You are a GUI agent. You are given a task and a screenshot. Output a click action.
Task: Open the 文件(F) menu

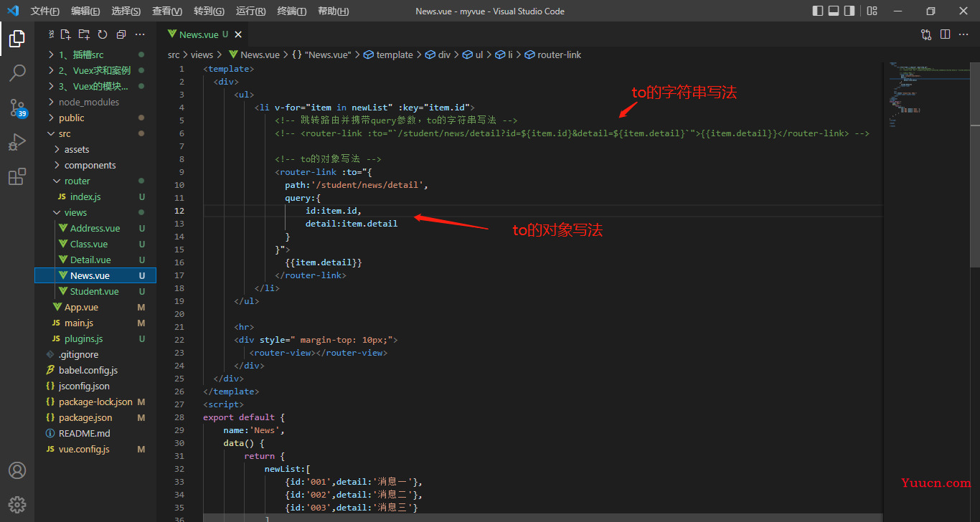coord(45,11)
